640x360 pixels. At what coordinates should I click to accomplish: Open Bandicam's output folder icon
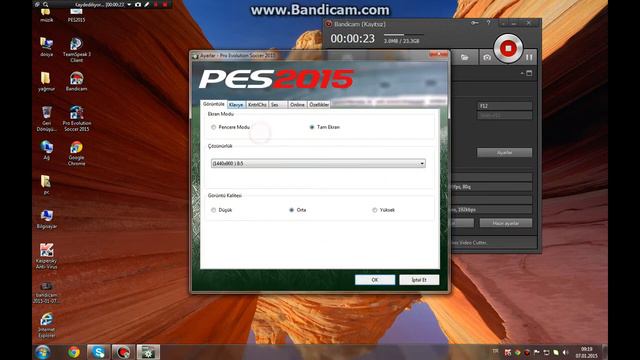point(464,58)
